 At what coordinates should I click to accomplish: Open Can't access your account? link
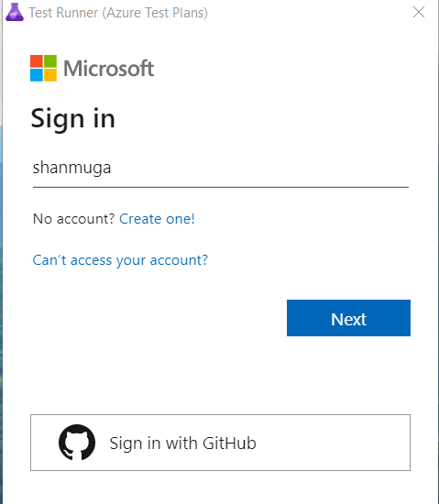coord(120,260)
